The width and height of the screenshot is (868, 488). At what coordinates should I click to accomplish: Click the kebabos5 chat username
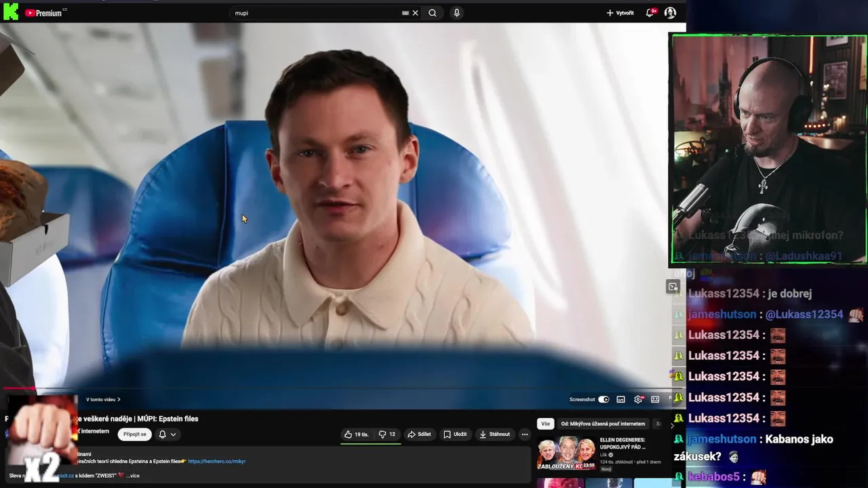coord(713,477)
